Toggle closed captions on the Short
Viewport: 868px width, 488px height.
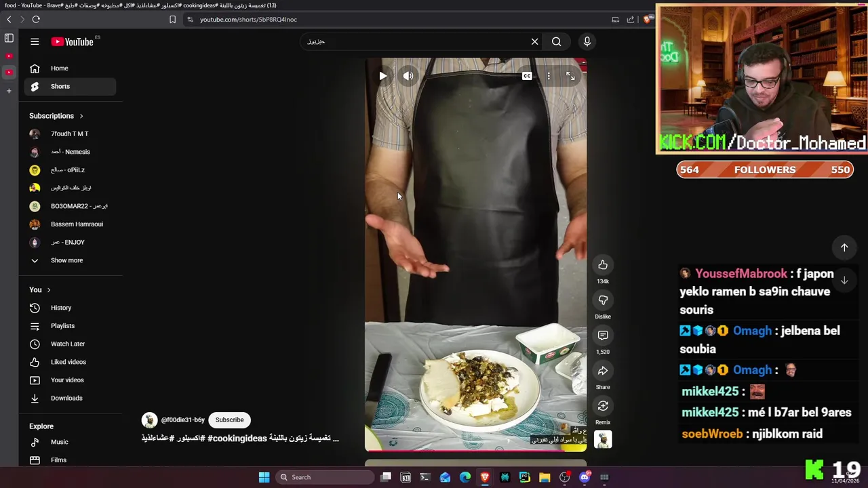pos(527,76)
